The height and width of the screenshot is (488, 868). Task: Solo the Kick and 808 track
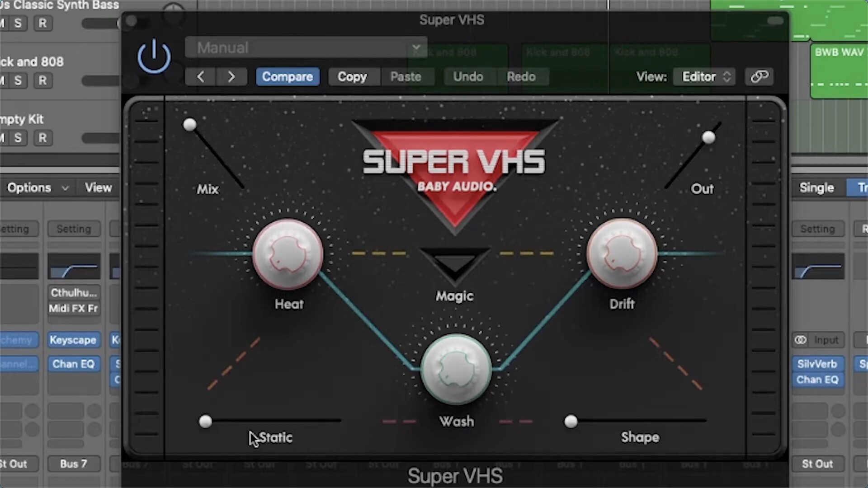[x=18, y=81]
